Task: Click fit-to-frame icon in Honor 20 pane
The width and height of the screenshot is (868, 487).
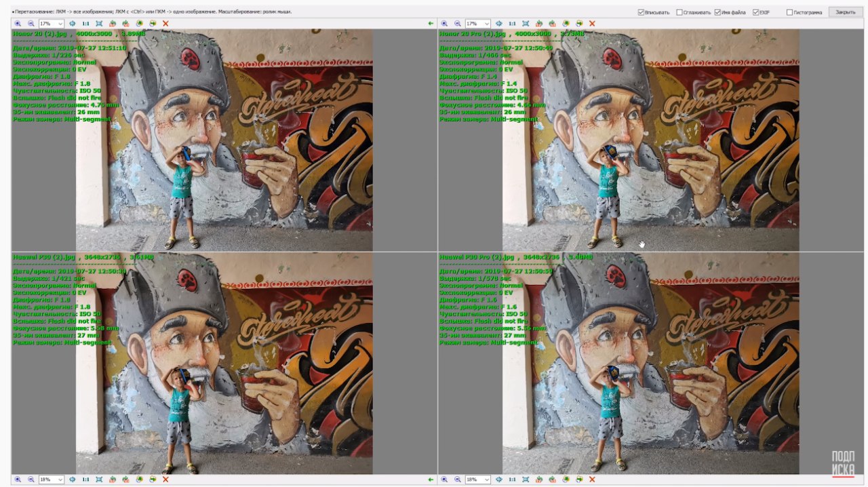Action: pos(99,23)
